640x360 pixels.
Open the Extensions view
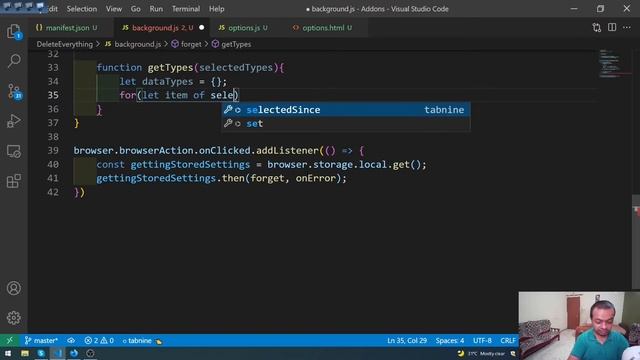pos(14,181)
